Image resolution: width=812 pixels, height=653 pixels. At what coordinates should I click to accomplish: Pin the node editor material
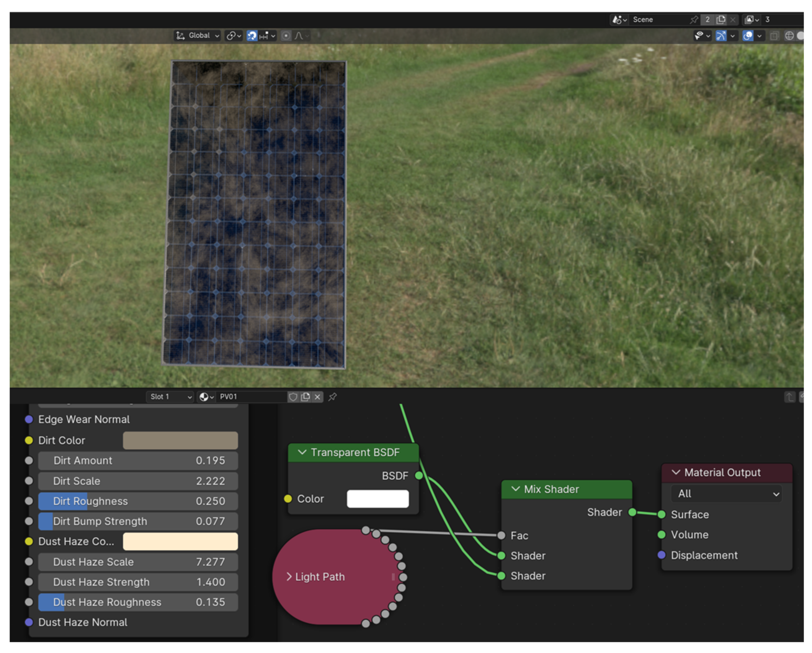tap(332, 397)
